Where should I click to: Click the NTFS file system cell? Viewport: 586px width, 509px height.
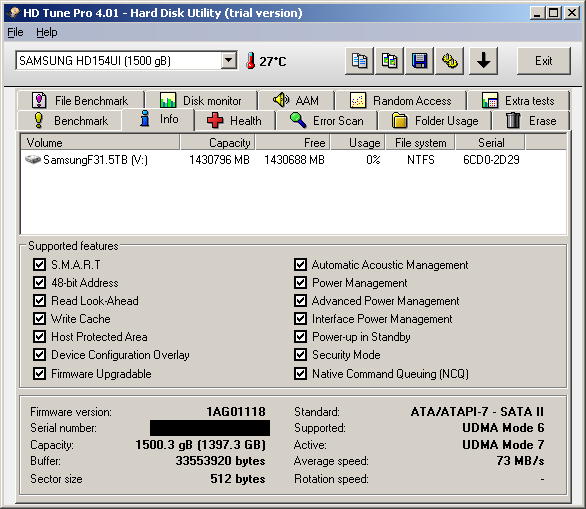coord(421,160)
